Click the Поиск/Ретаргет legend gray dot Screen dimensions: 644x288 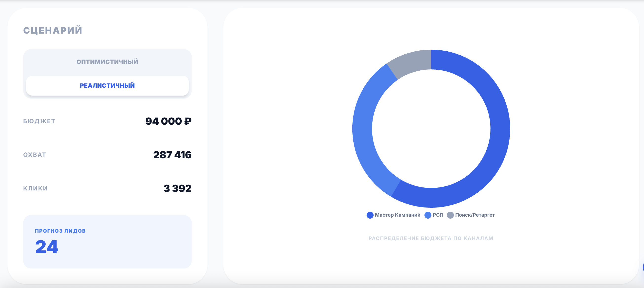pos(450,215)
